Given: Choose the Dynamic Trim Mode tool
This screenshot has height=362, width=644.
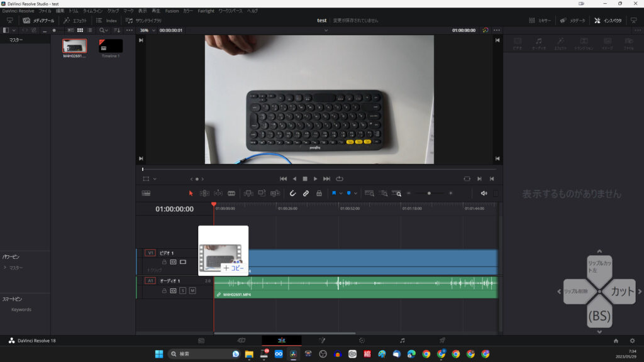Looking at the screenshot, I should pos(218,194).
